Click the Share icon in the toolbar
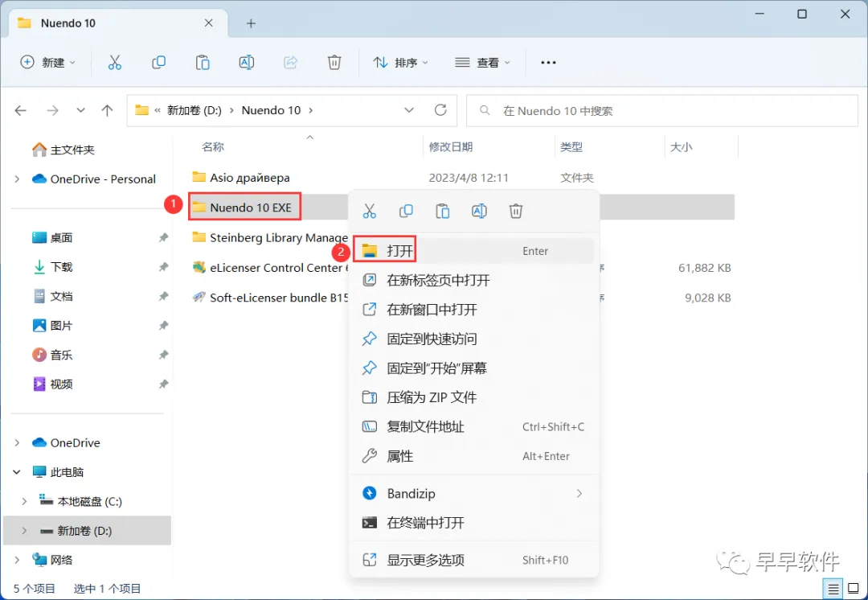 (291, 63)
